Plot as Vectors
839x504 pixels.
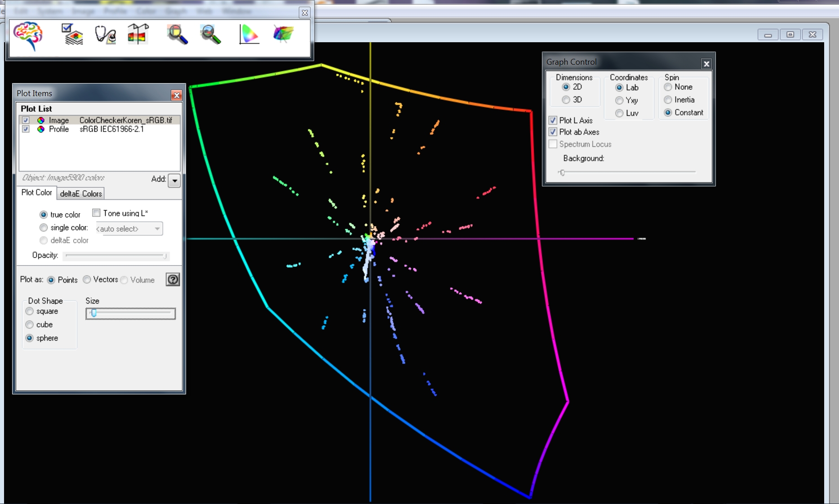(x=87, y=279)
